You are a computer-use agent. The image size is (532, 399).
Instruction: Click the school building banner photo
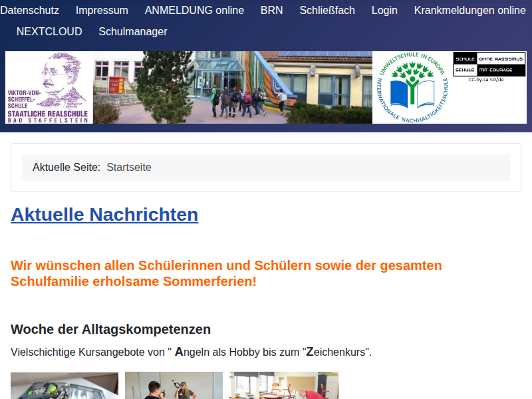pos(233,88)
